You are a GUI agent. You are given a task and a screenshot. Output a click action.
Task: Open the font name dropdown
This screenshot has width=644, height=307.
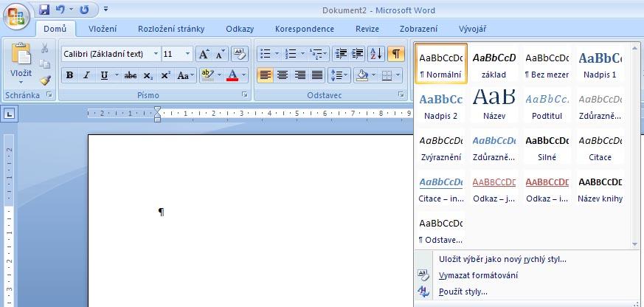point(156,54)
